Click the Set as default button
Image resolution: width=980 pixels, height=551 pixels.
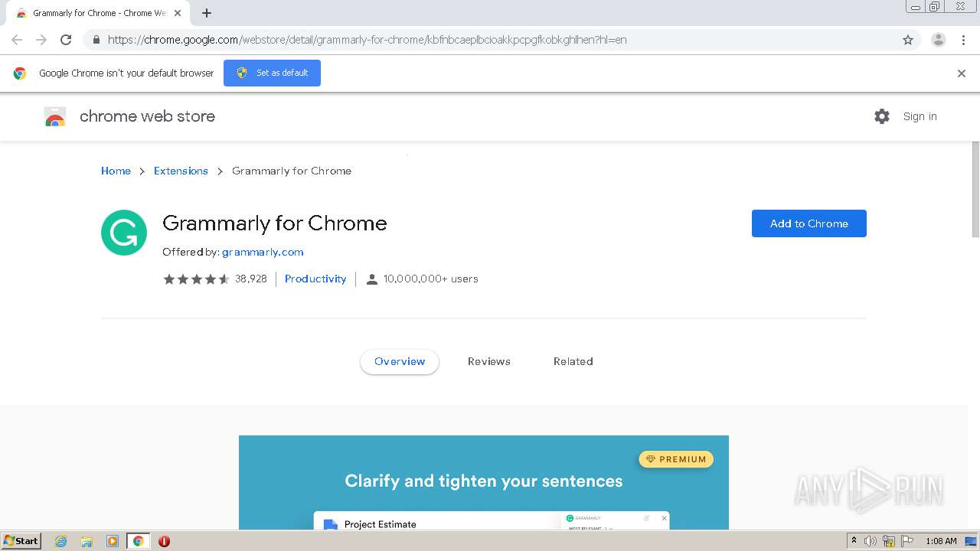(x=272, y=73)
